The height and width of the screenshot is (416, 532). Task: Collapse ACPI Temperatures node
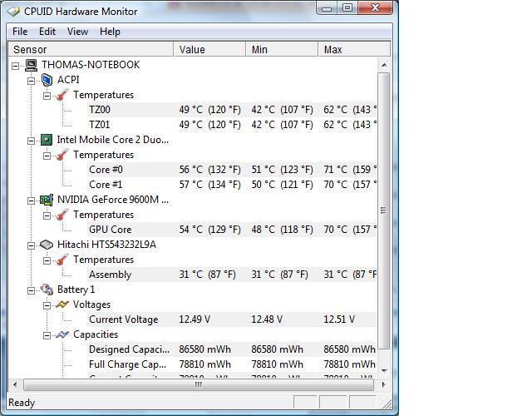click(x=47, y=96)
